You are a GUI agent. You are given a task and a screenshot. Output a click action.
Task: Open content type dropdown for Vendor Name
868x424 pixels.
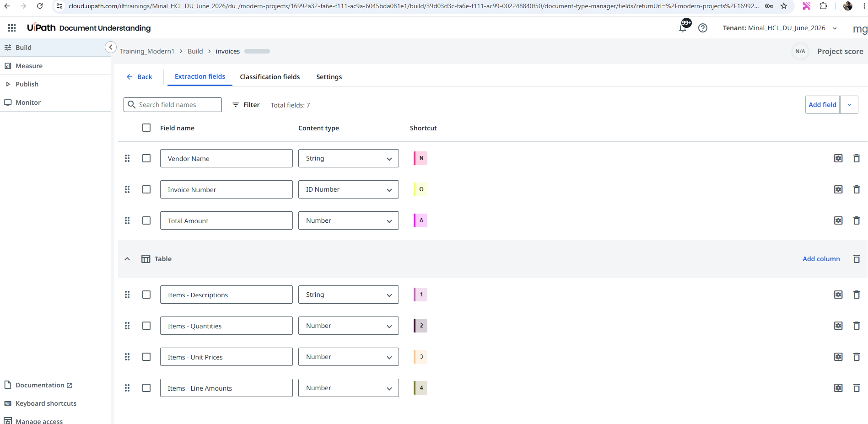pyautogui.click(x=349, y=158)
